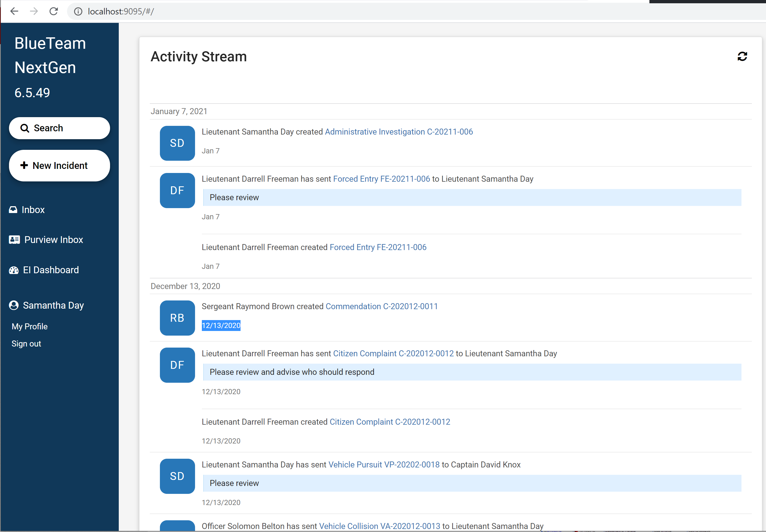The height and width of the screenshot is (532, 766).
Task: Click SD avatar beside Vehicle Pursuit entry
Action: pos(177,476)
